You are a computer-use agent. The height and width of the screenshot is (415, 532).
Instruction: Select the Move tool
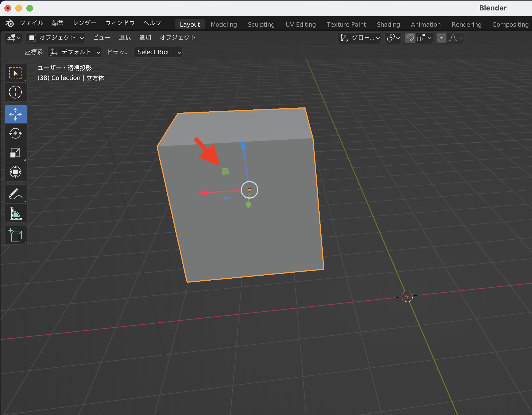(15, 114)
